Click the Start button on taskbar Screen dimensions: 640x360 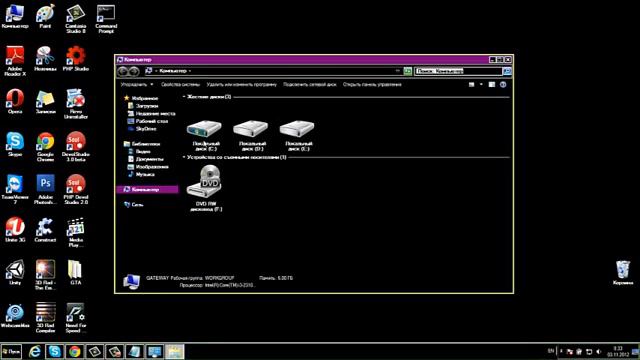point(11,351)
